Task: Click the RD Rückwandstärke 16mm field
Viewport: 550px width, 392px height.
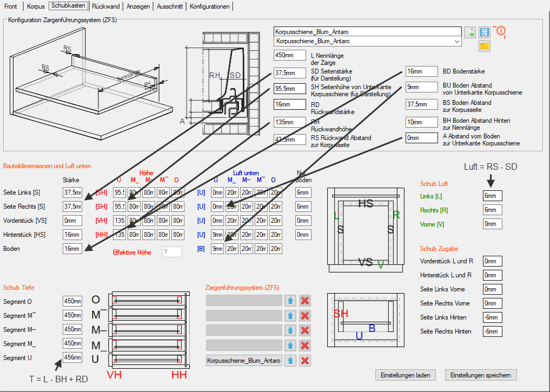Action: click(x=290, y=104)
